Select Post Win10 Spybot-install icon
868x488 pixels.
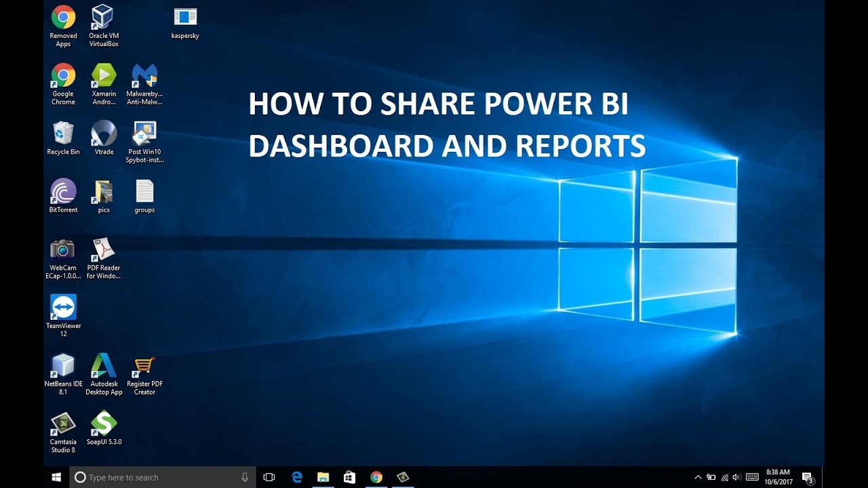coord(144,142)
